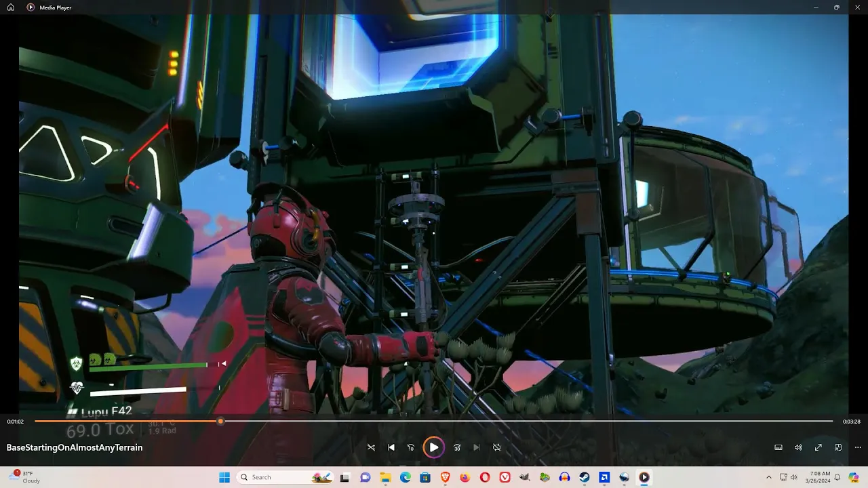Open the More options ellipsis menu
Screen dimensions: 868x488
858,447
